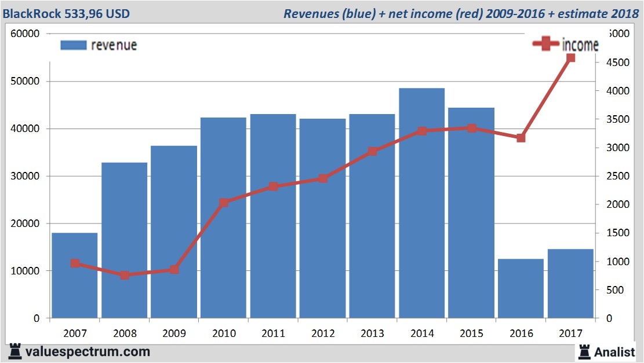Screen dimensions: 644x363
Task: Select the short 2016 revenue bar
Action: [x=521, y=288]
